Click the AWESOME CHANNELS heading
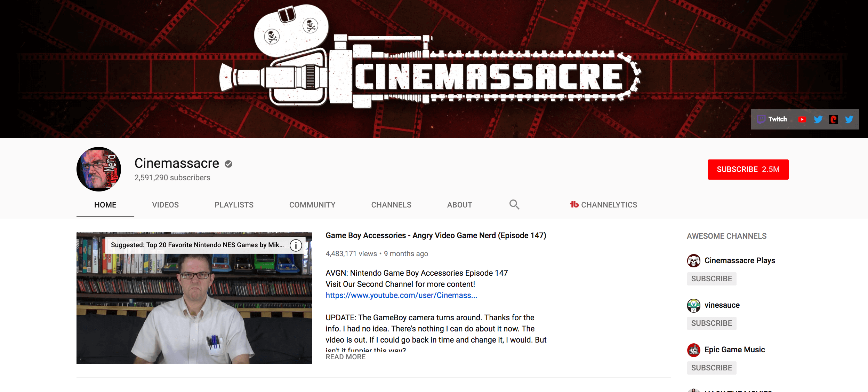The width and height of the screenshot is (868, 392). pos(726,236)
